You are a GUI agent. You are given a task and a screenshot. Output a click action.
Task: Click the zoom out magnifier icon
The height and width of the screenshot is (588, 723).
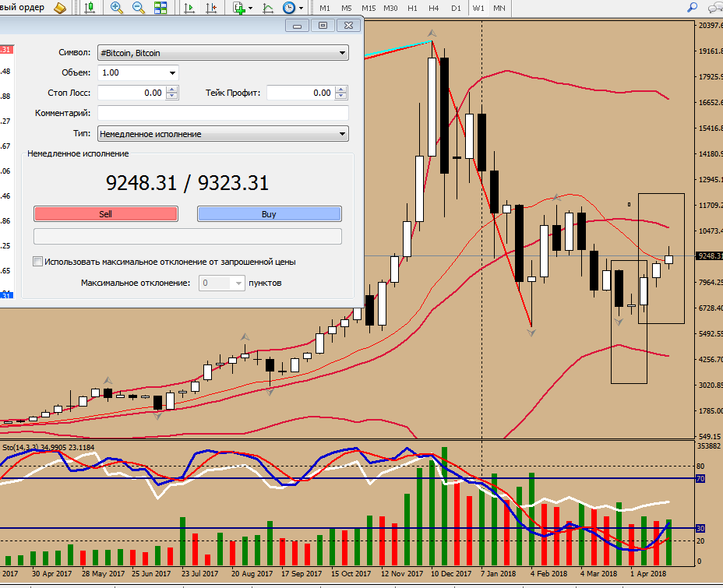coord(139,8)
